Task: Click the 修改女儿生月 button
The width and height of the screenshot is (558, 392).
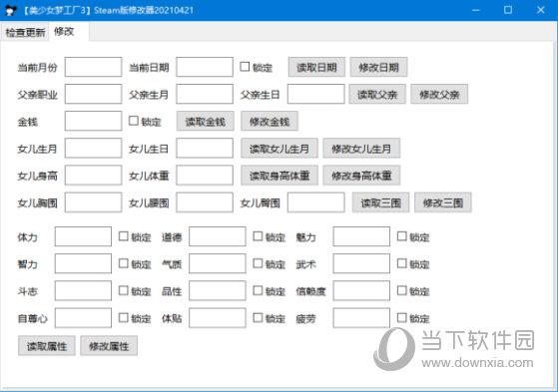Action: (361, 148)
